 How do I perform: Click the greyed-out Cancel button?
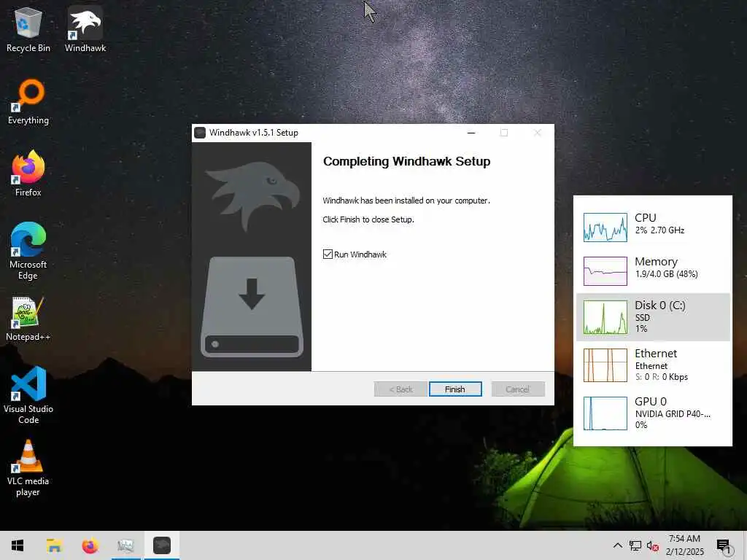518,389
